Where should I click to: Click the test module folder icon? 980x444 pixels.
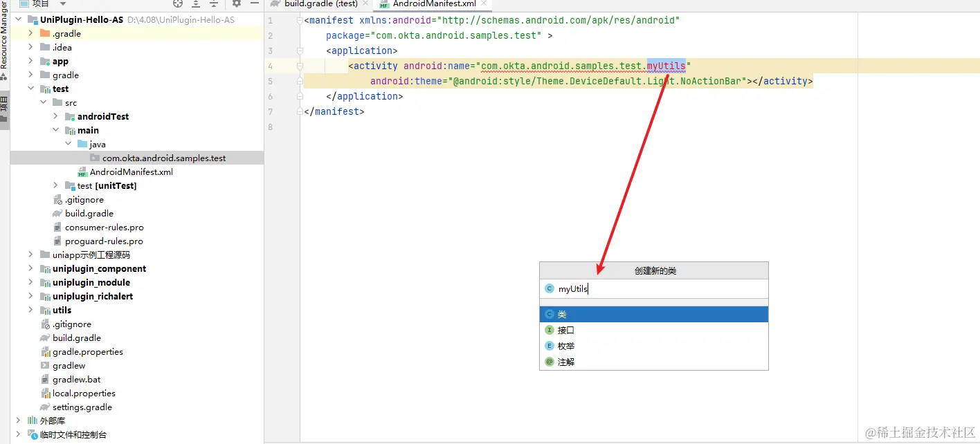(46, 89)
